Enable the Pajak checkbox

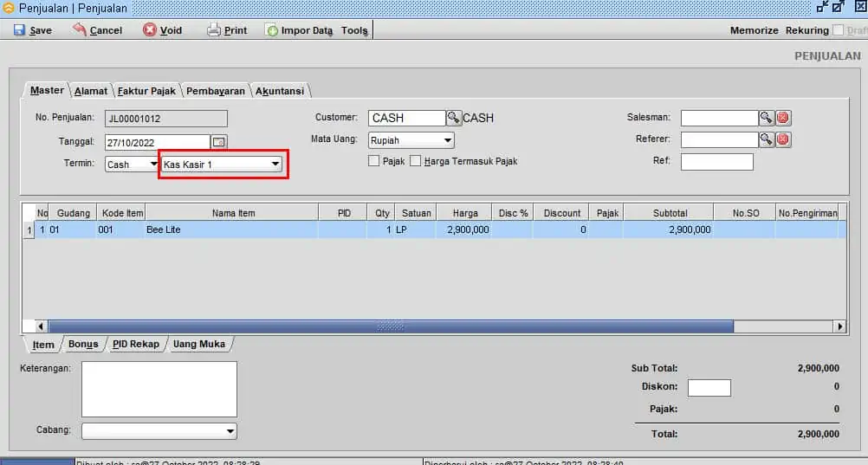tap(374, 161)
